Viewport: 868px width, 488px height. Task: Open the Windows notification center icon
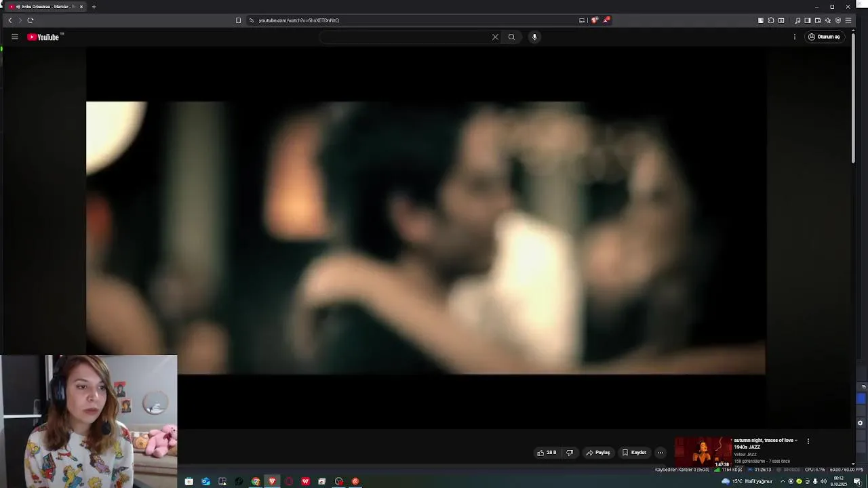(x=857, y=481)
